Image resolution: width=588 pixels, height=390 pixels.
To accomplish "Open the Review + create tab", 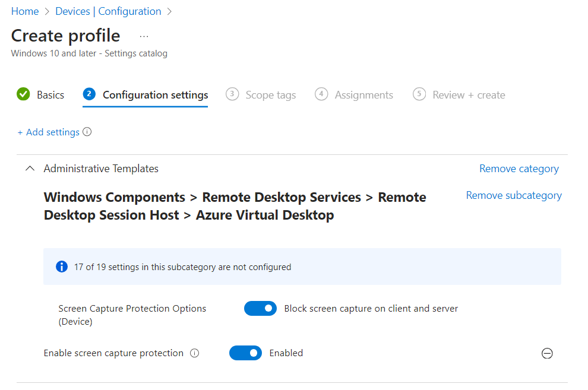I will 469,95.
